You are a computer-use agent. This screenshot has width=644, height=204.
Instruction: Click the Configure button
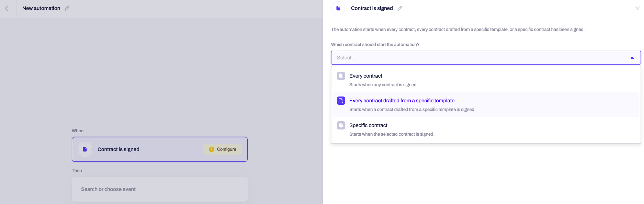coord(223,149)
